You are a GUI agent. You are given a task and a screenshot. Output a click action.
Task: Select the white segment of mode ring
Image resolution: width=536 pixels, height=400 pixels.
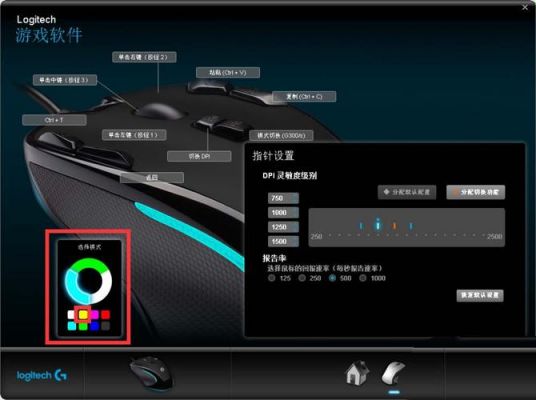tap(104, 287)
